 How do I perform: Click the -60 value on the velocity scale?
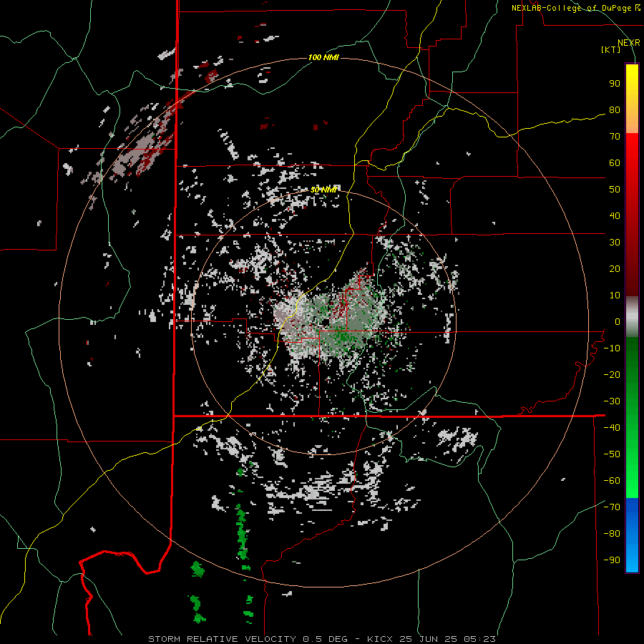pyautogui.click(x=612, y=481)
